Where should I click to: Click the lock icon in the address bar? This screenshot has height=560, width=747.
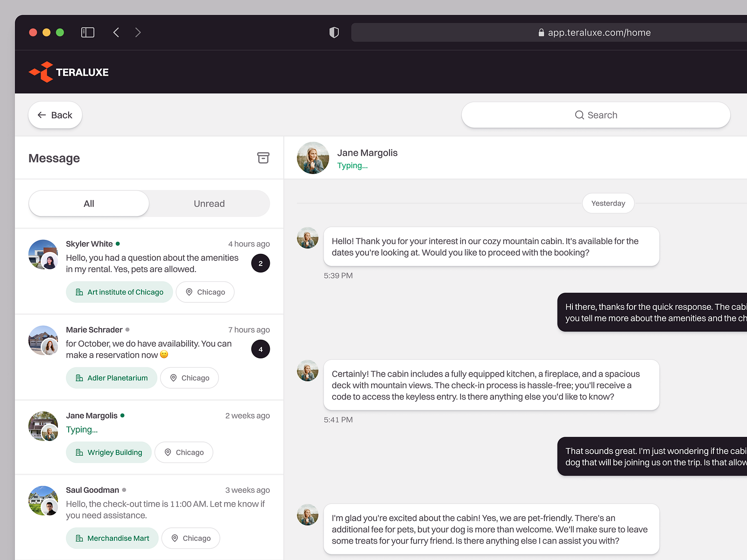coord(541,32)
